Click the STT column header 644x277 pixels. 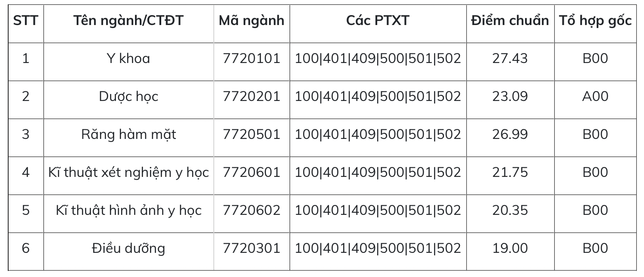[25, 21]
